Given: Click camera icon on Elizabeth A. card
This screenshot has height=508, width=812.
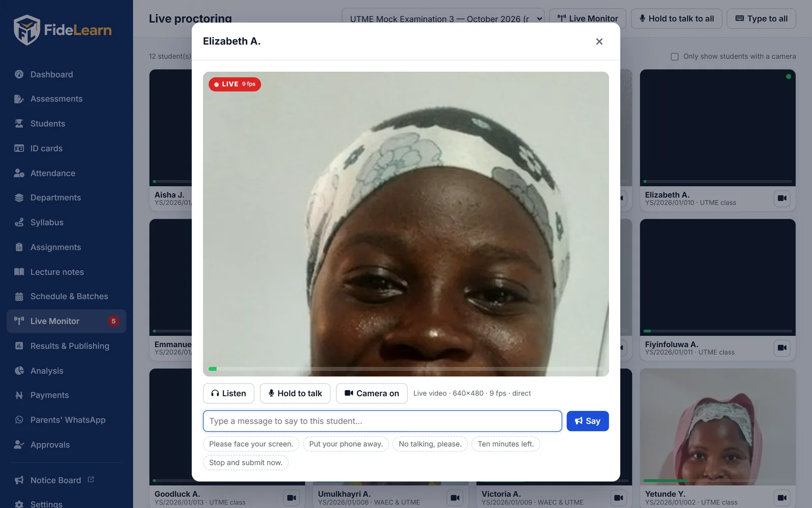Looking at the screenshot, I should 782,198.
